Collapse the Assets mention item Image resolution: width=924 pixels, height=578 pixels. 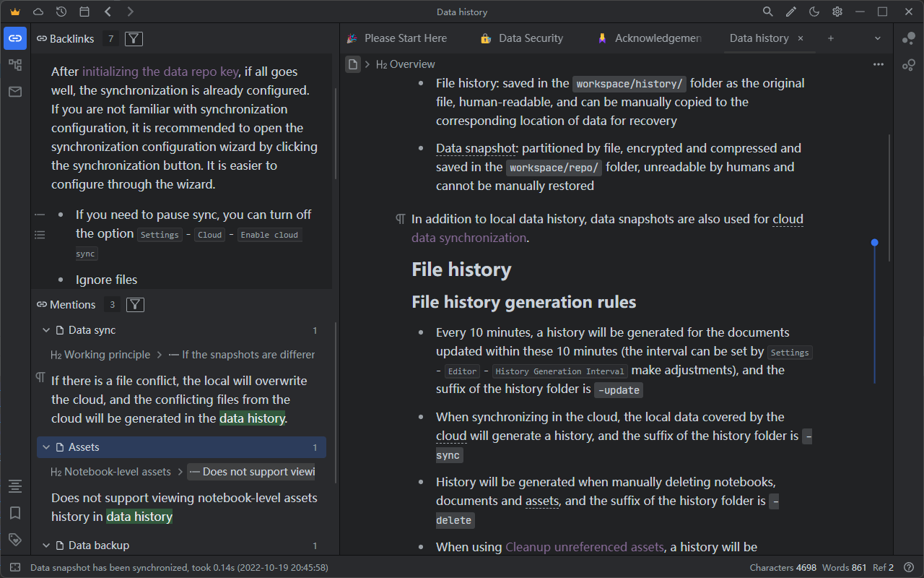tap(46, 447)
